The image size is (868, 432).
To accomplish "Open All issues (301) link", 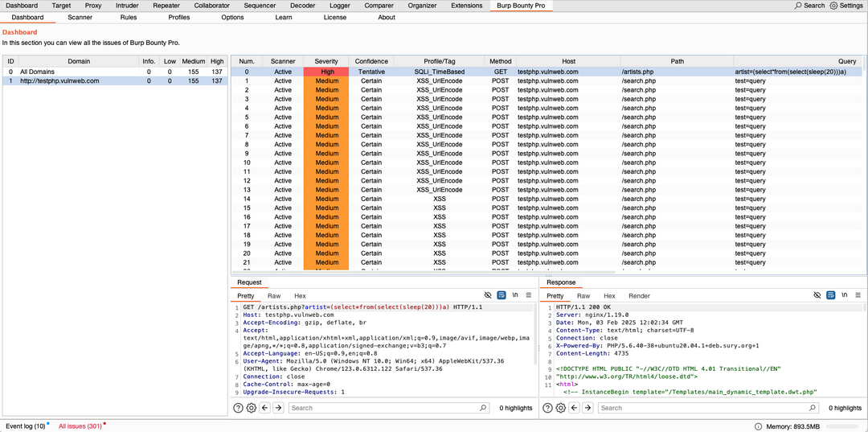I will 80,426.
